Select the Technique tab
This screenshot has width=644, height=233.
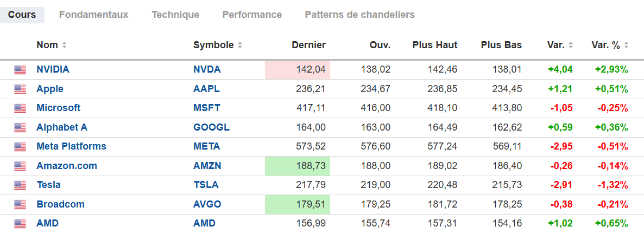[175, 15]
